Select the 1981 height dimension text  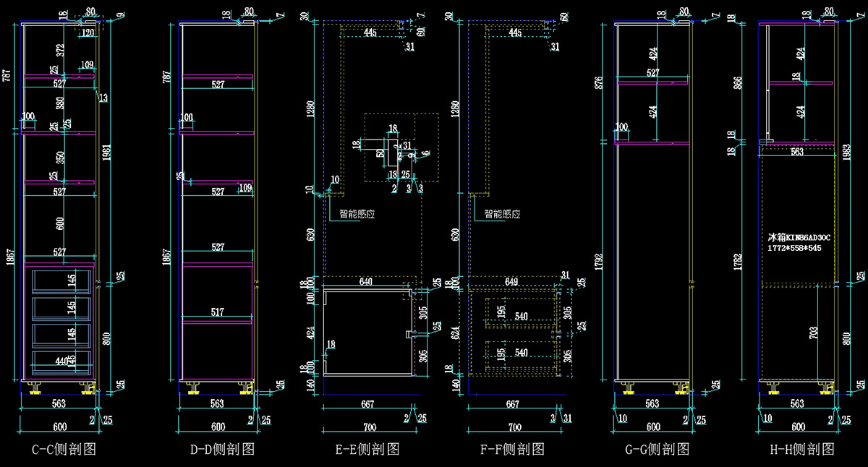(x=106, y=153)
